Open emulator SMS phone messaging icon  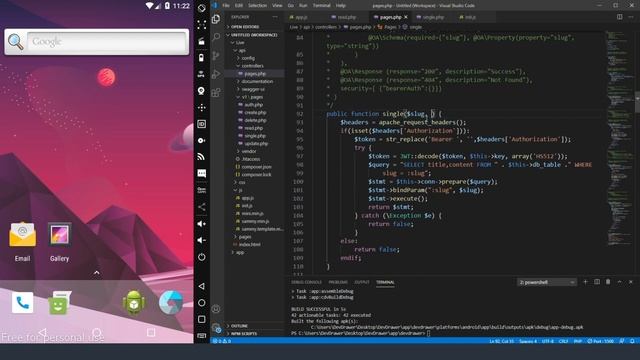[x=202, y=173]
